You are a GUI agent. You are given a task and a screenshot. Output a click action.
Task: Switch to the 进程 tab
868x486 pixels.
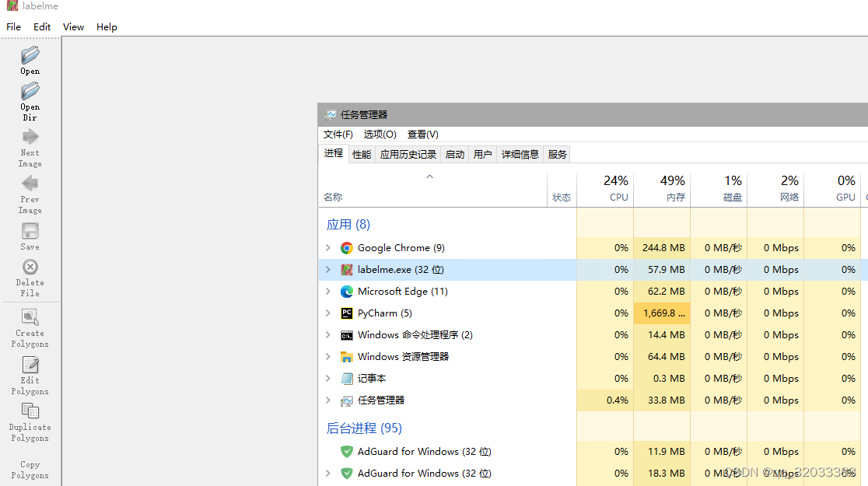(x=333, y=153)
